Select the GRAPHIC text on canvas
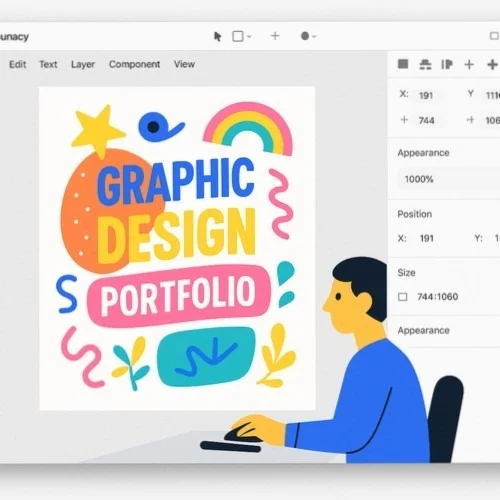Screen dimensions: 500x500 [176, 182]
